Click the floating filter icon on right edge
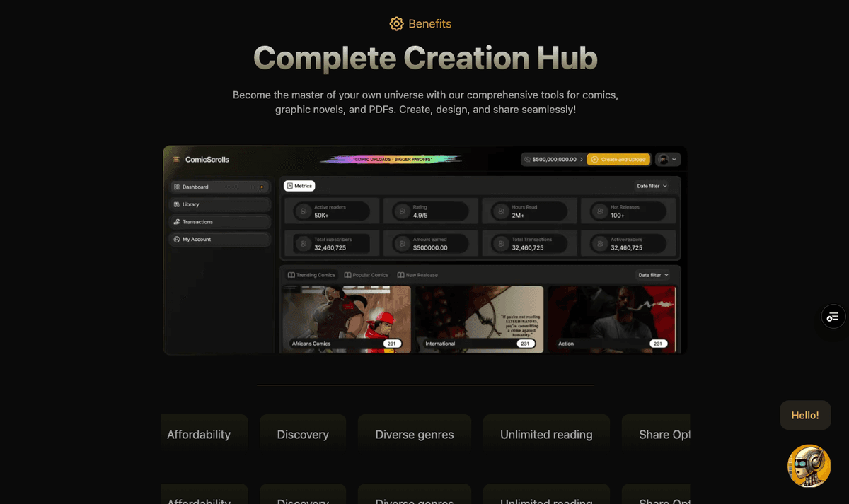 click(x=833, y=316)
